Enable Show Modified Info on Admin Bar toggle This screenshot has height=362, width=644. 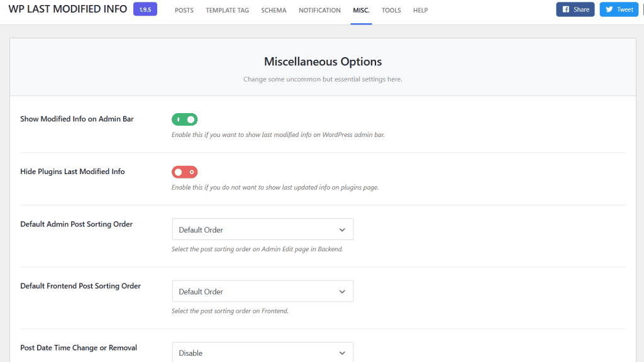click(184, 119)
